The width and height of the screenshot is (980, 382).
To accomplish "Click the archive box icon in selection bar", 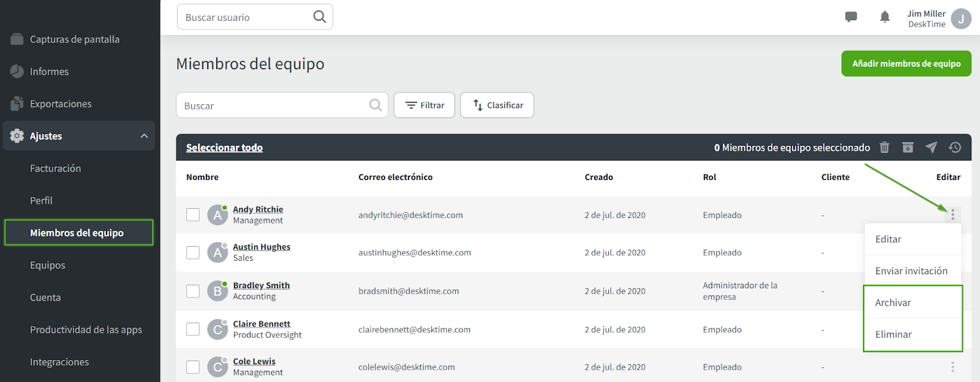I will 908,148.
